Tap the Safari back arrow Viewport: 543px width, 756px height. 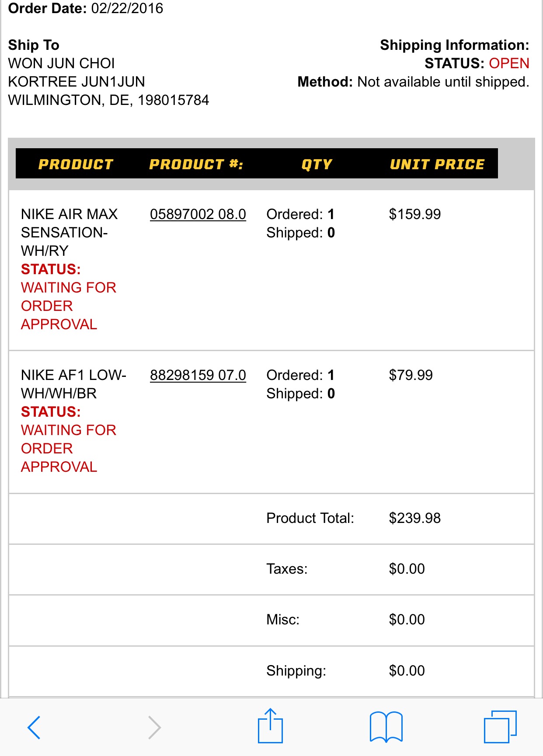click(x=34, y=727)
